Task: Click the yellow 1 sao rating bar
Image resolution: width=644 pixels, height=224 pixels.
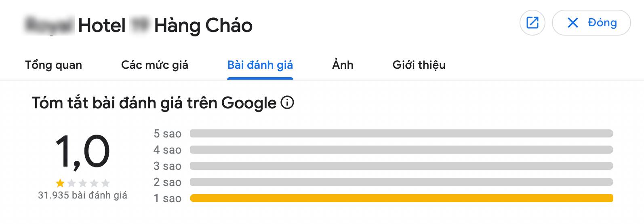Action: tap(401, 198)
